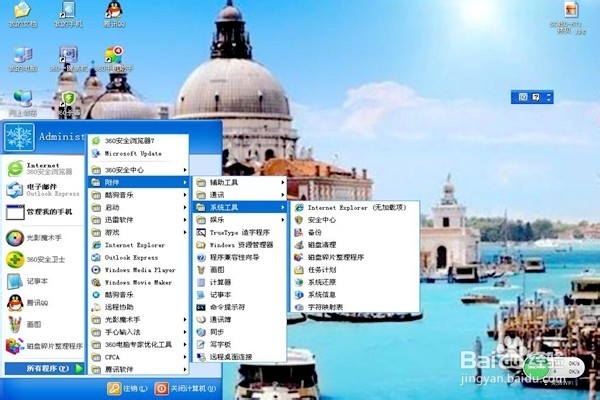Image resolution: width=600 pixels, height=400 pixels.
Task: Open 光影魔术手 in the Start menu's recent list
Action: (x=44, y=238)
